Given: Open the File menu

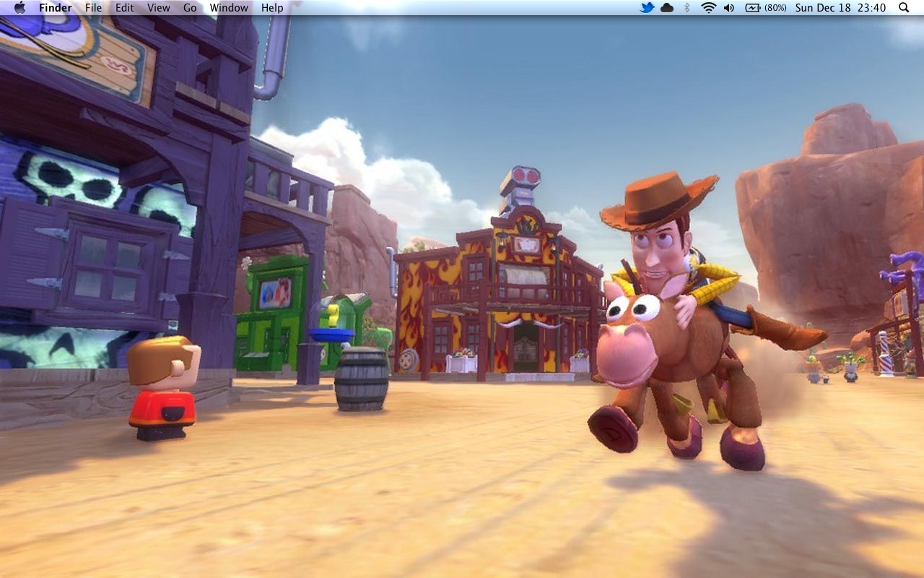Looking at the screenshot, I should (x=93, y=8).
